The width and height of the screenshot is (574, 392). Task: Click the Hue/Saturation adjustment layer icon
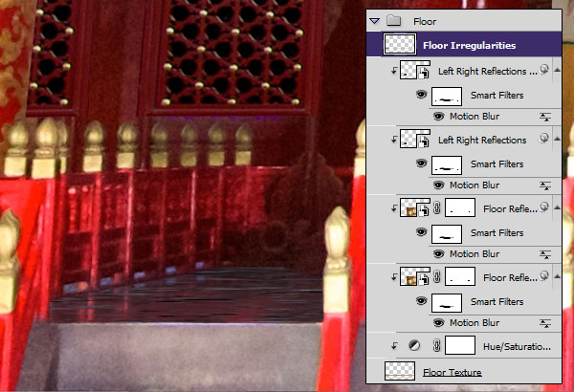[x=414, y=345]
